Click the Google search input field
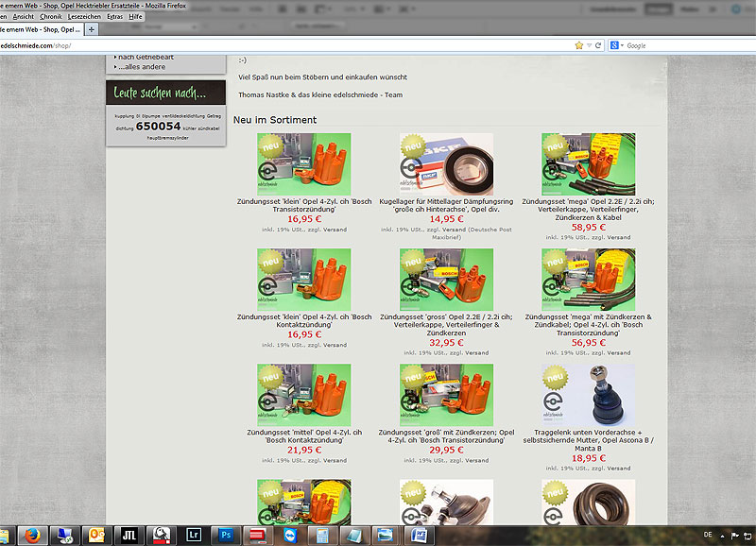 pos(680,45)
